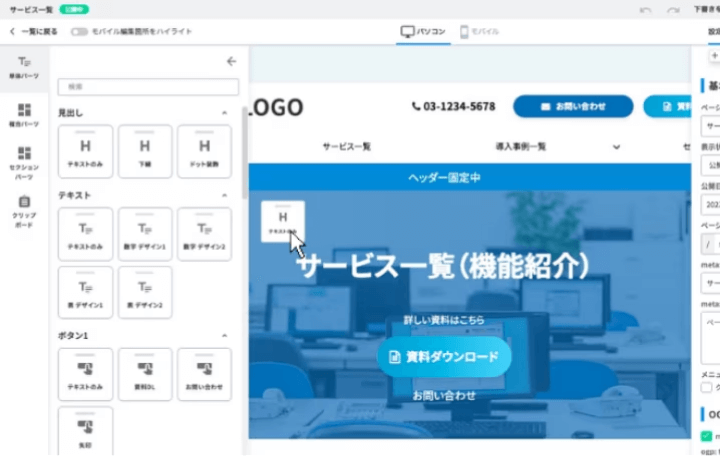The width and height of the screenshot is (720, 456).
Task: Open the 複合パーツ sidebar panel
Action: [23, 114]
